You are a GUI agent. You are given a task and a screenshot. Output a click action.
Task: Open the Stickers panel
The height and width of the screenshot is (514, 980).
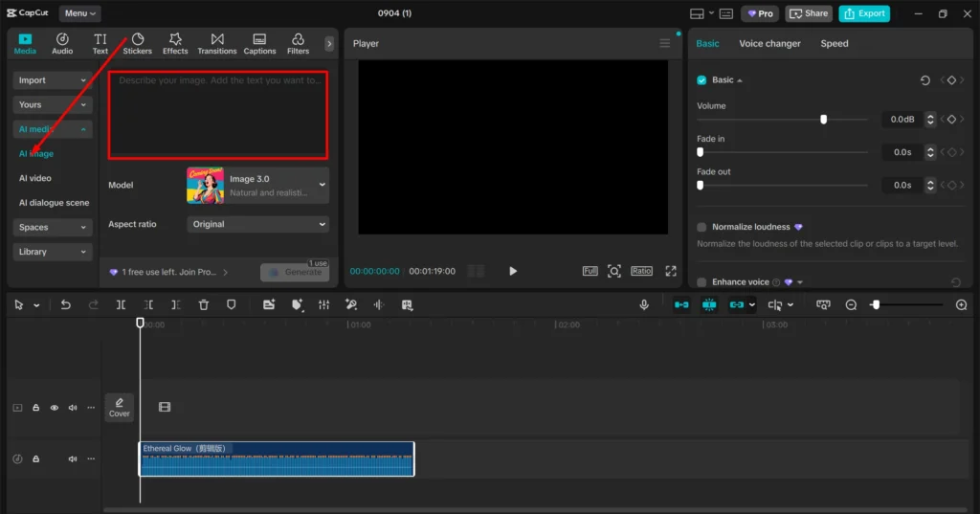tap(138, 43)
